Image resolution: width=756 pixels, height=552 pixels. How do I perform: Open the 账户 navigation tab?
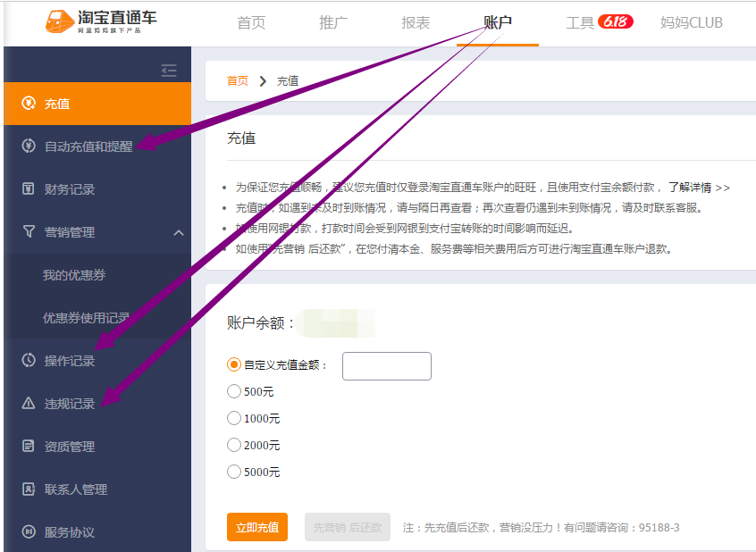[498, 22]
